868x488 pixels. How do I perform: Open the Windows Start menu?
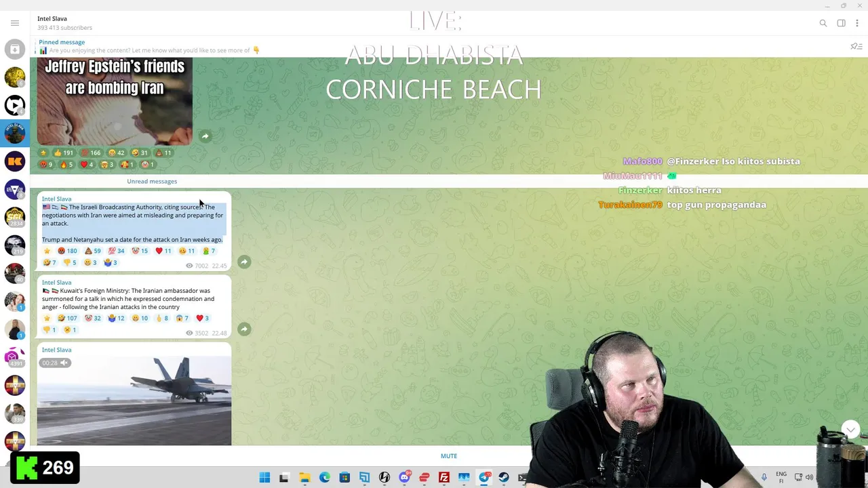click(264, 477)
